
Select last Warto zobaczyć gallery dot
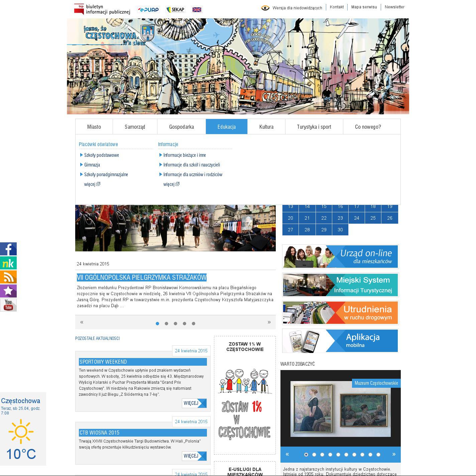click(x=378, y=455)
